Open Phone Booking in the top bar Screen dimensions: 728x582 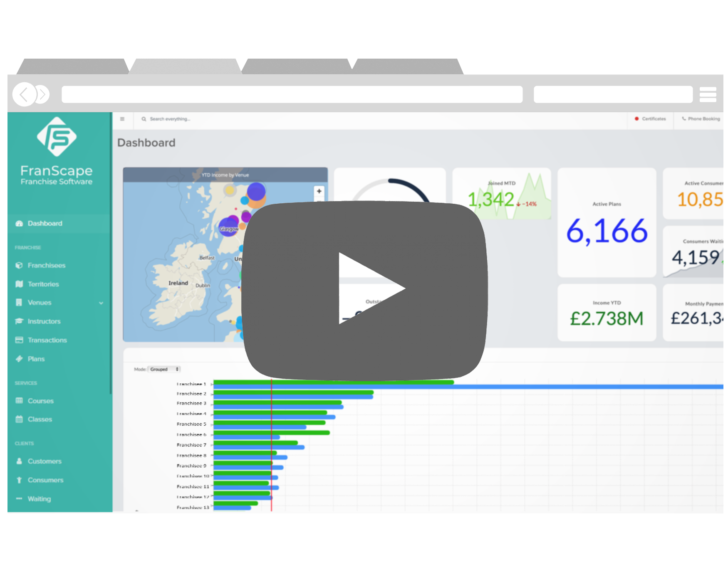click(x=701, y=119)
